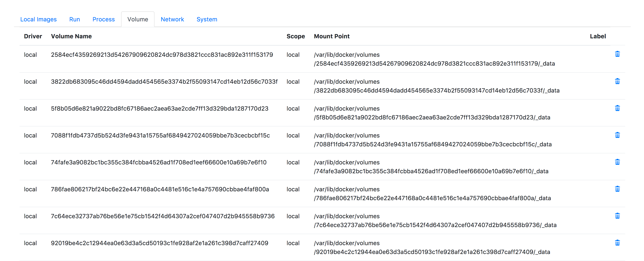Switch to the System tab
The image size is (644, 261).
coord(207,19)
